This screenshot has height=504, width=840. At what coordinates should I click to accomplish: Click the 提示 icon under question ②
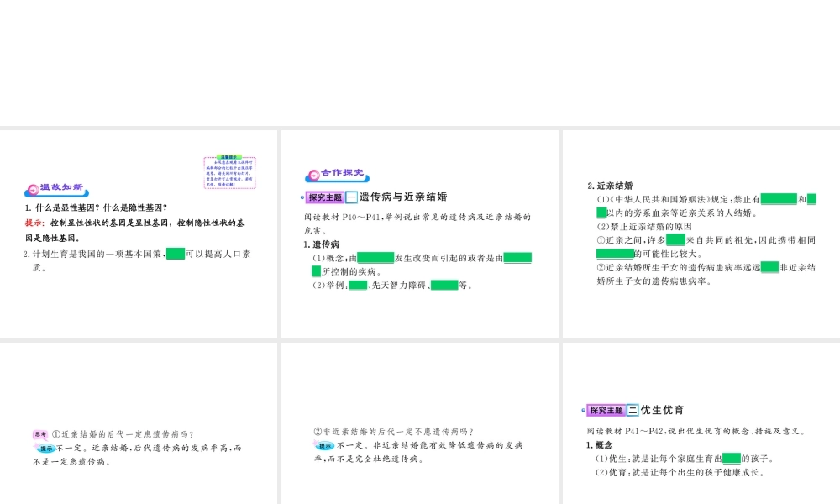click(324, 445)
